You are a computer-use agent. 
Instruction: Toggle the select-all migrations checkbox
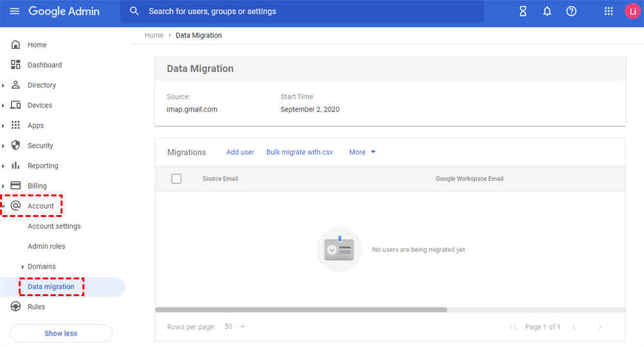[176, 179]
